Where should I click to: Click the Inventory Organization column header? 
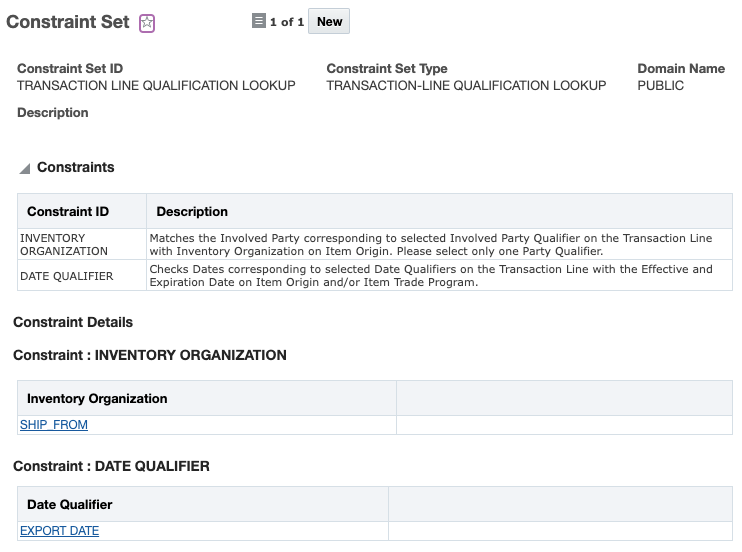point(97,398)
